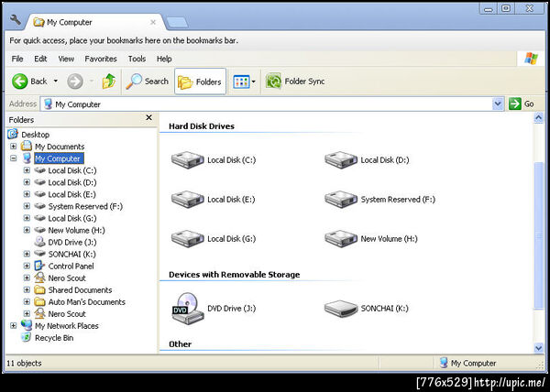The width and height of the screenshot is (550, 392).
Task: Click Local Disk (D:) drive icon
Action: click(x=341, y=159)
